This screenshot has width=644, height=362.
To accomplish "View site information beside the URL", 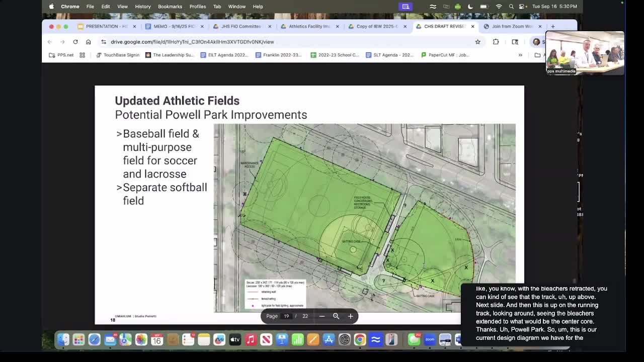I will coord(104,42).
